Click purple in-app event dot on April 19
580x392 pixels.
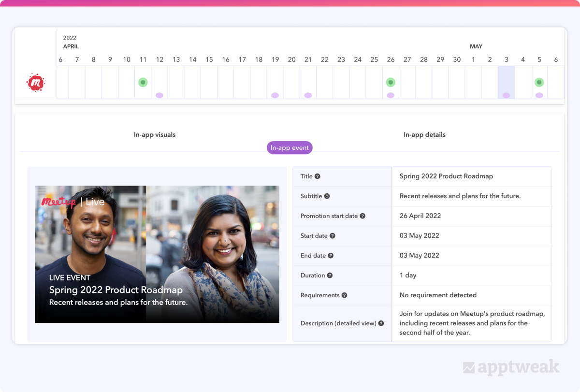(275, 95)
